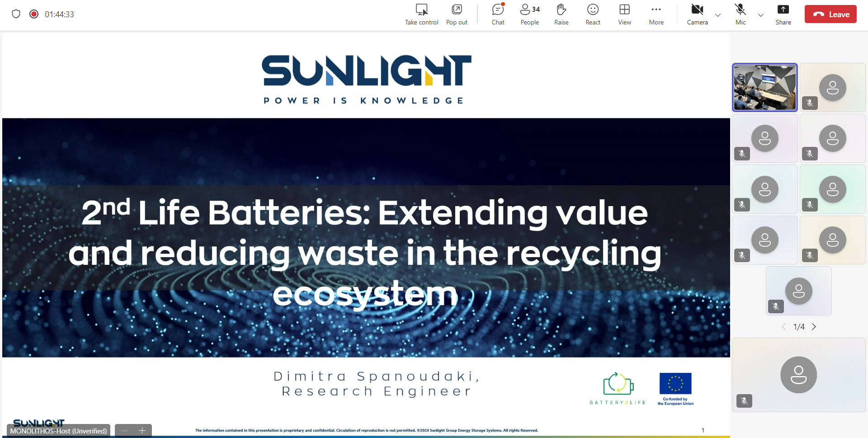
Task: Pop out the shared content
Action: click(x=457, y=14)
